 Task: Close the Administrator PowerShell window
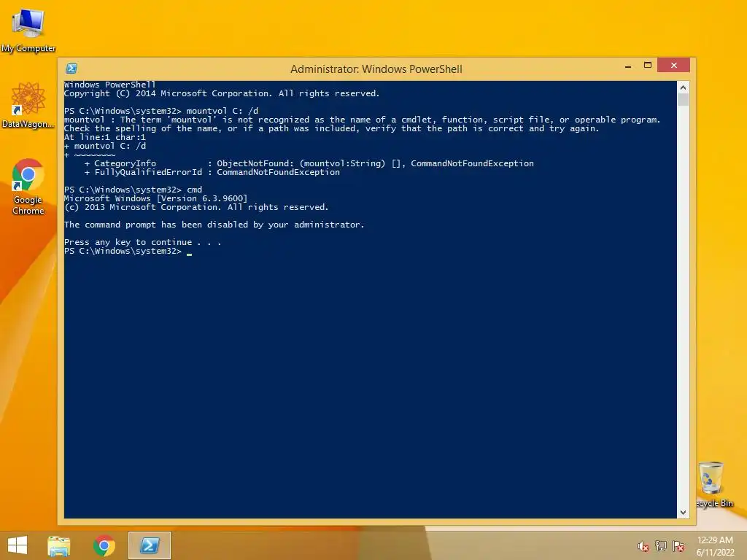(673, 65)
